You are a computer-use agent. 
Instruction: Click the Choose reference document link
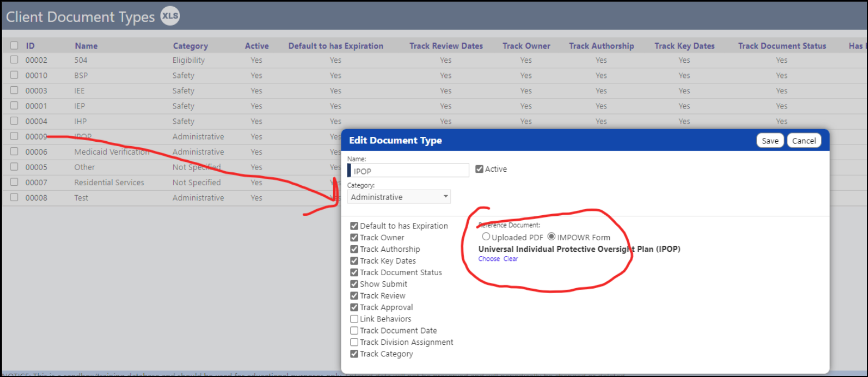click(489, 259)
